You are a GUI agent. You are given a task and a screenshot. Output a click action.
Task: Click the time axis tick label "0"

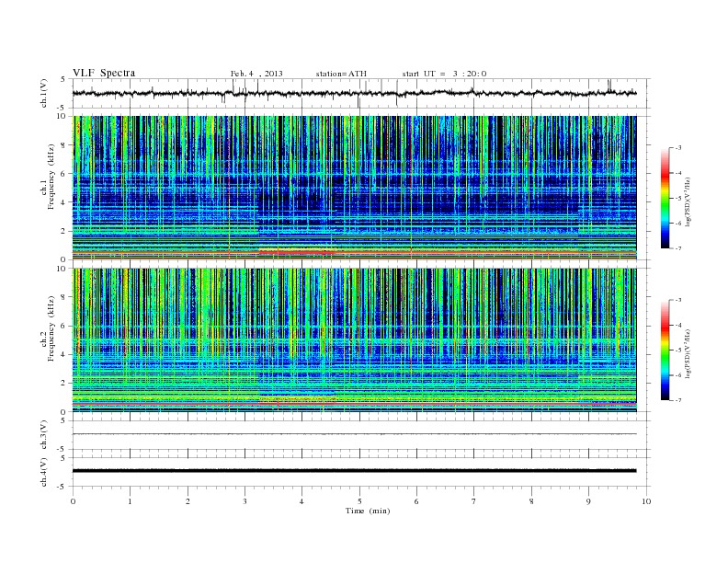[x=73, y=501]
